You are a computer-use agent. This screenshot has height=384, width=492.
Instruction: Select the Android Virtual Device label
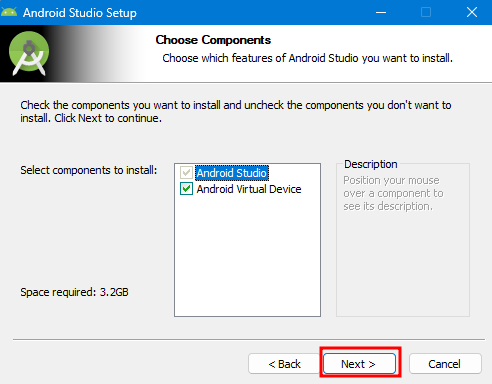[249, 189]
